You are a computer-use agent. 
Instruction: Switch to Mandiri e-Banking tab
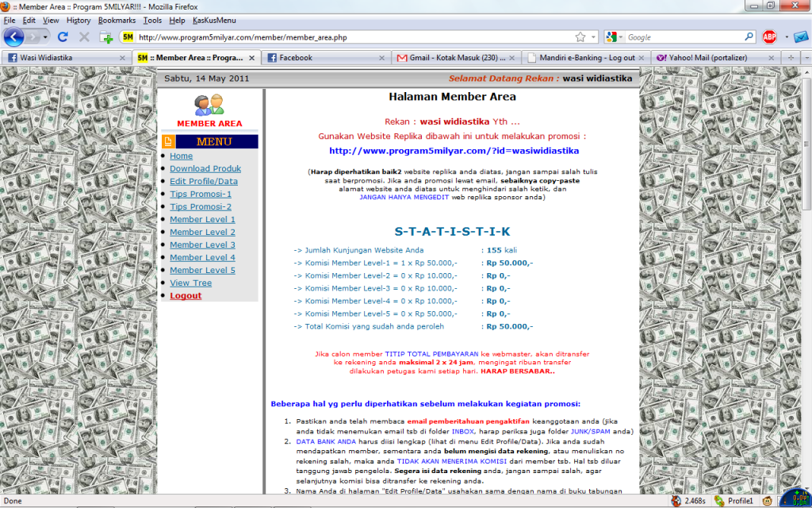coord(586,57)
